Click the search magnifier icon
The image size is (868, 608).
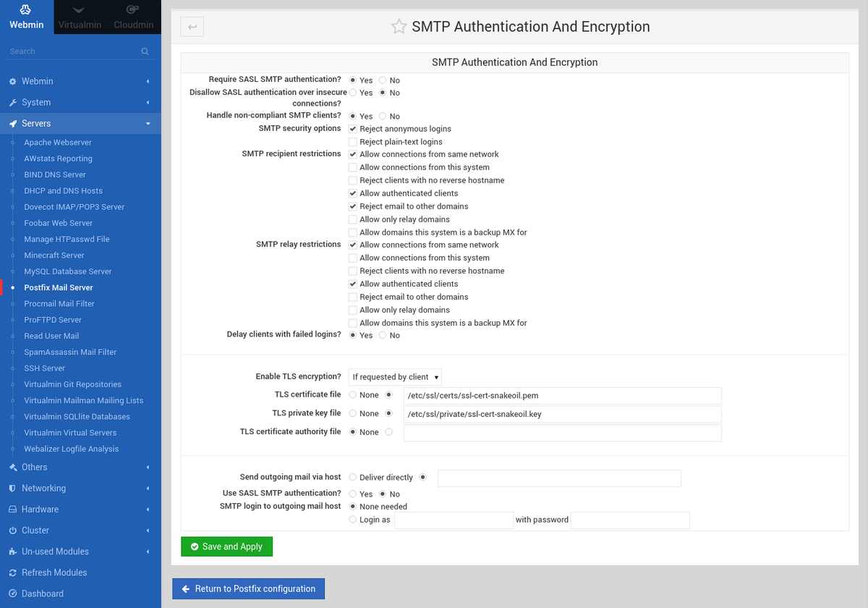(145, 51)
